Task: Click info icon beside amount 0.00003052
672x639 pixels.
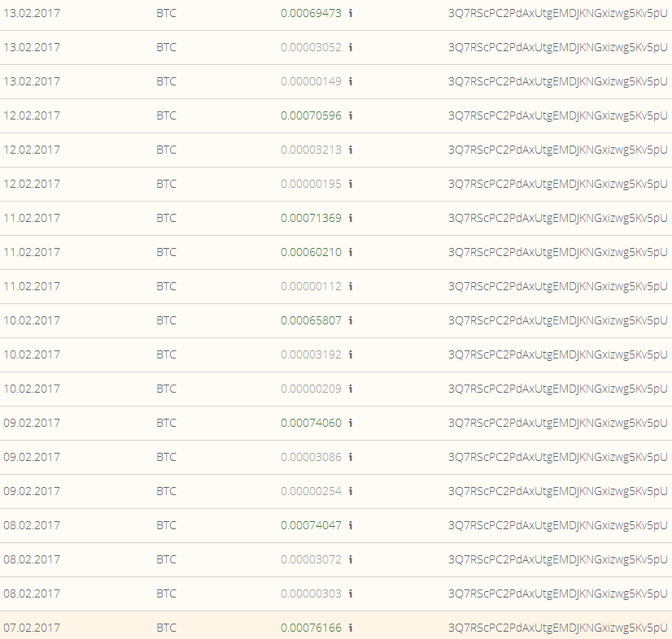Action: click(351, 47)
